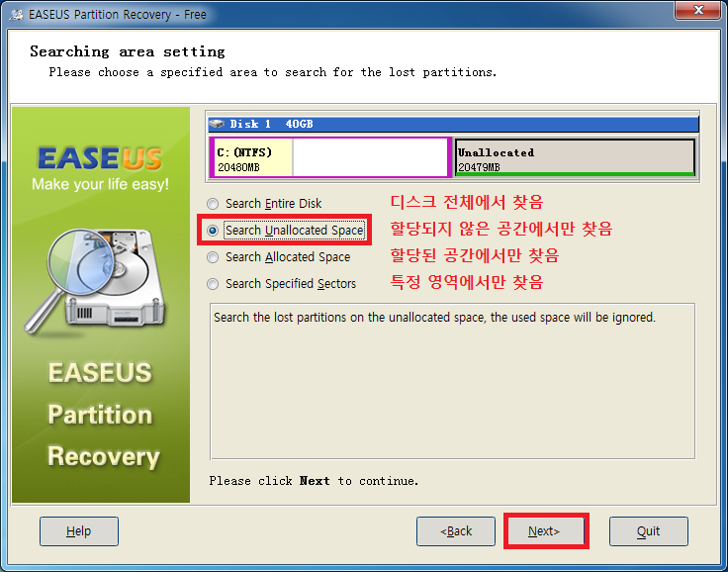Select Search Unallocated Space radio button

213,231
